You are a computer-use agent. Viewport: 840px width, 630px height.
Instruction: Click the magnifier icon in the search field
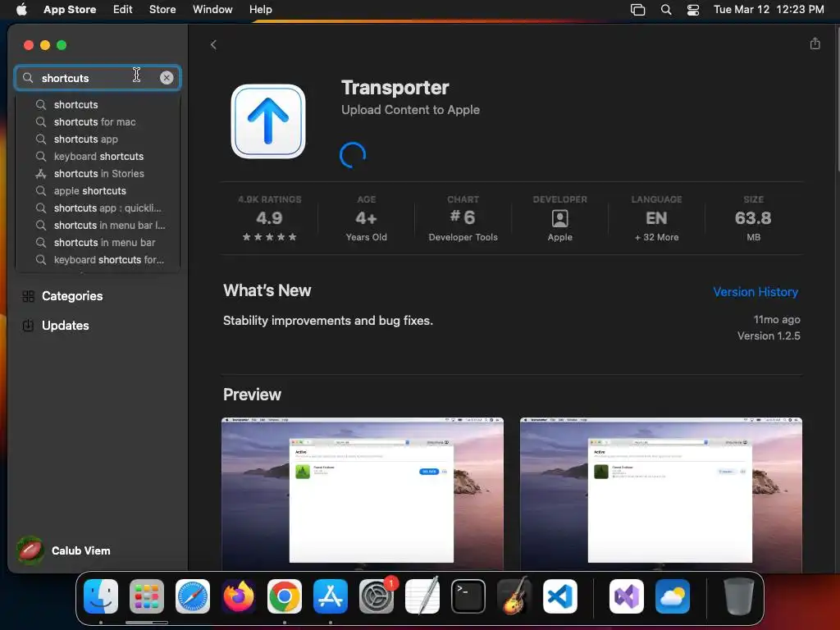28,78
